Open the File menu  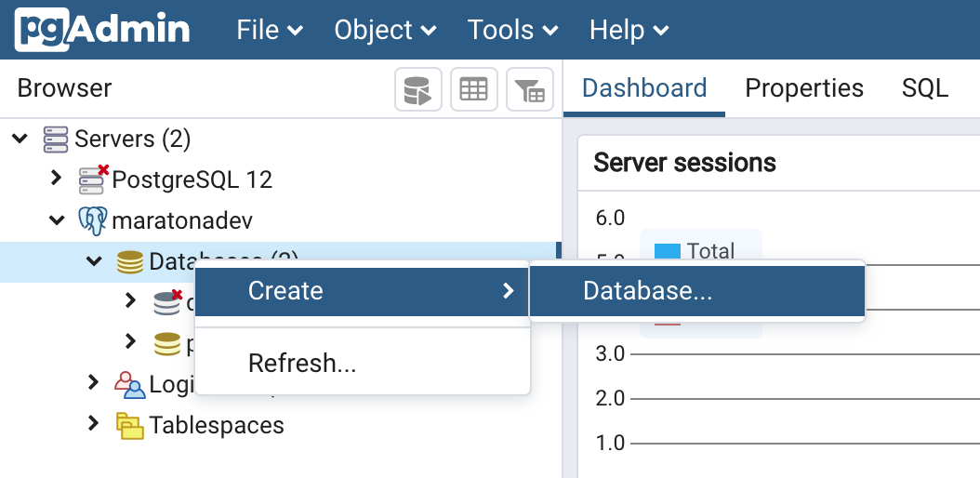click(x=270, y=30)
